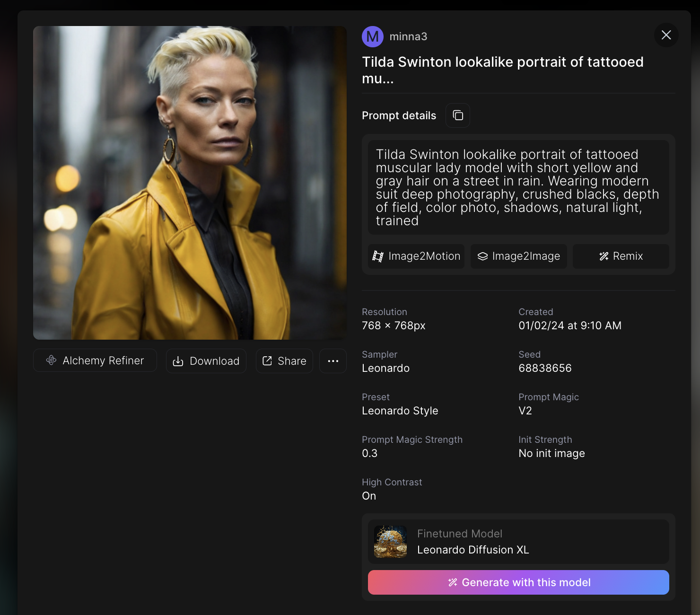Click the truncated image title heading

502,70
